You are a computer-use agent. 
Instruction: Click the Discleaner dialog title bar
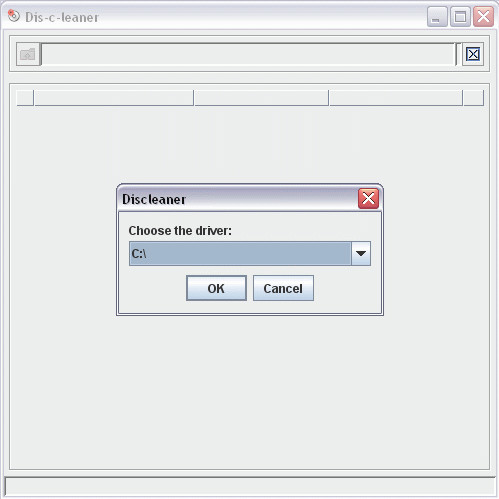(x=238, y=199)
